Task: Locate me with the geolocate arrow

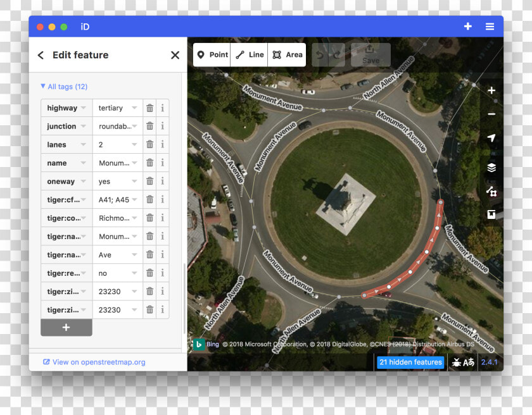Action: click(491, 137)
